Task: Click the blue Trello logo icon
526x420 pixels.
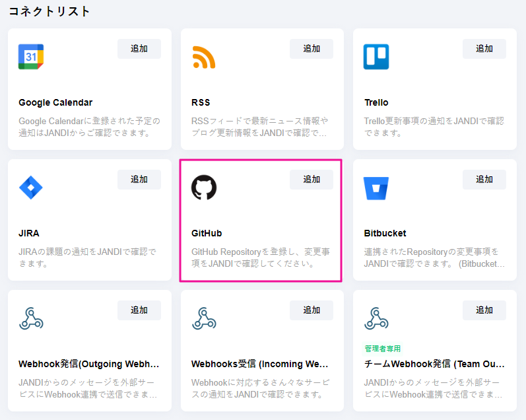Action: pos(376,57)
